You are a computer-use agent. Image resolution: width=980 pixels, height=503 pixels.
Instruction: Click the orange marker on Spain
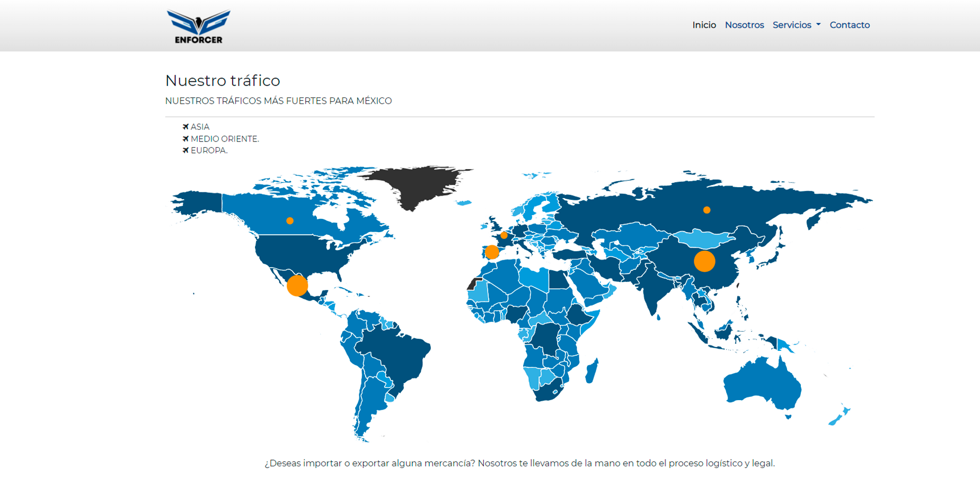pos(492,252)
